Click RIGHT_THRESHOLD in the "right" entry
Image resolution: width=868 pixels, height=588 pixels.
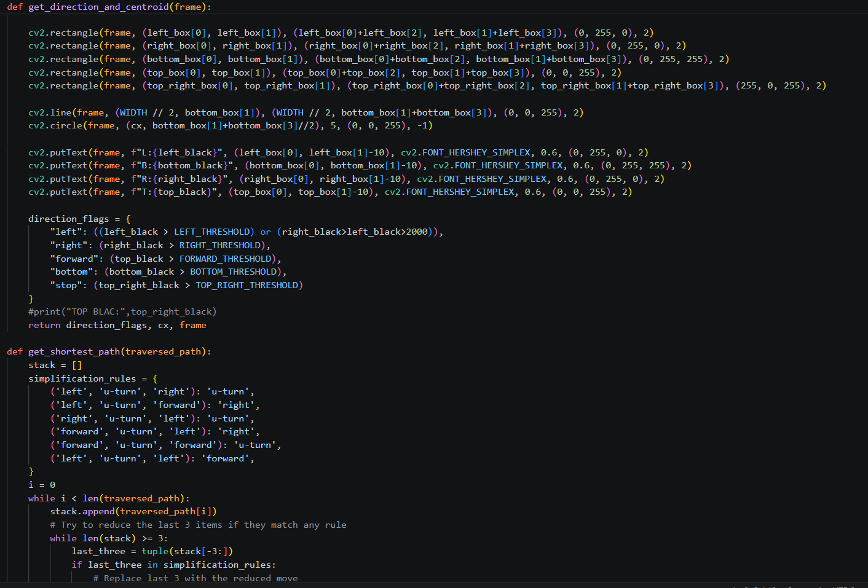(219, 245)
